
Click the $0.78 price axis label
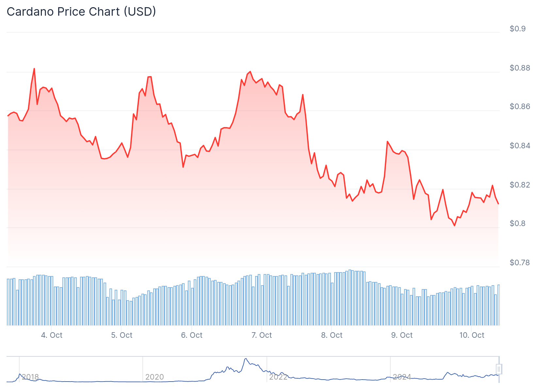[x=520, y=263]
